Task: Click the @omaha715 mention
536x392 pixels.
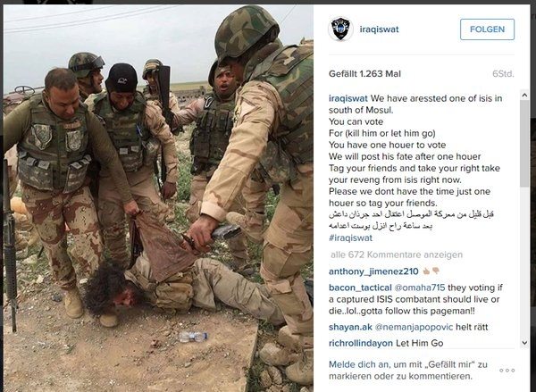Action: pyautogui.click(x=420, y=288)
